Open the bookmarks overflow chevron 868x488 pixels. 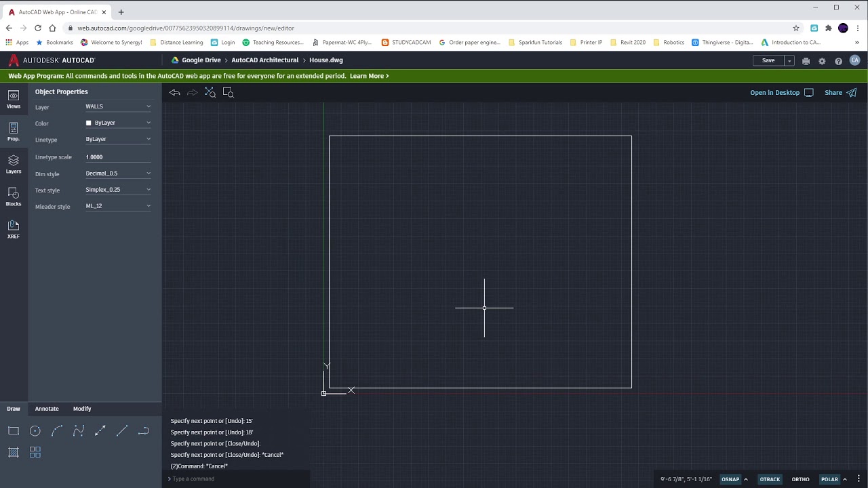click(x=857, y=42)
